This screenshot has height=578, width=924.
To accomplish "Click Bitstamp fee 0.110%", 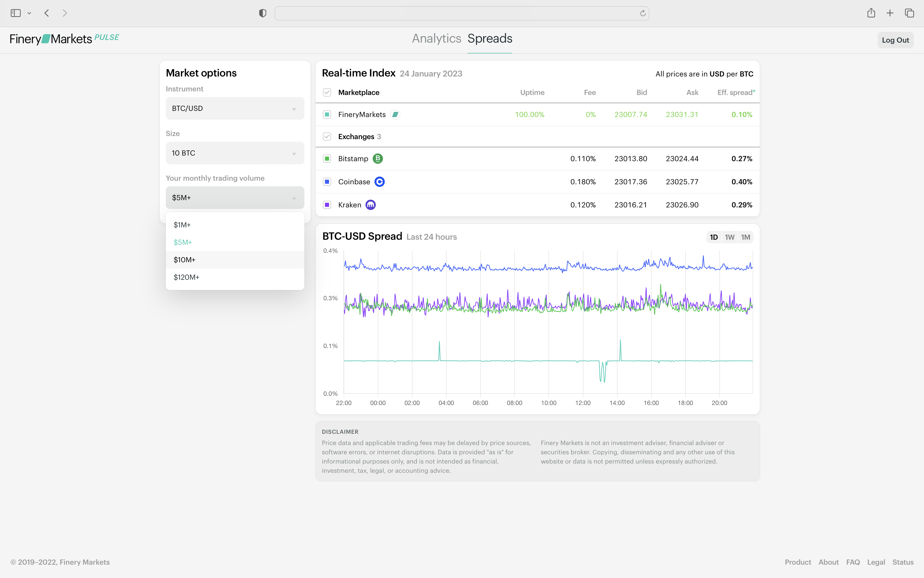I will click(x=583, y=159).
